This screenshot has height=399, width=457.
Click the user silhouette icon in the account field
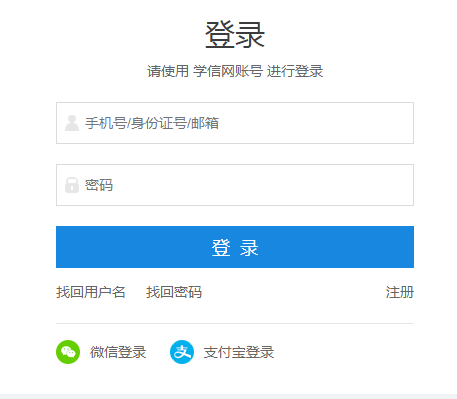[72, 123]
